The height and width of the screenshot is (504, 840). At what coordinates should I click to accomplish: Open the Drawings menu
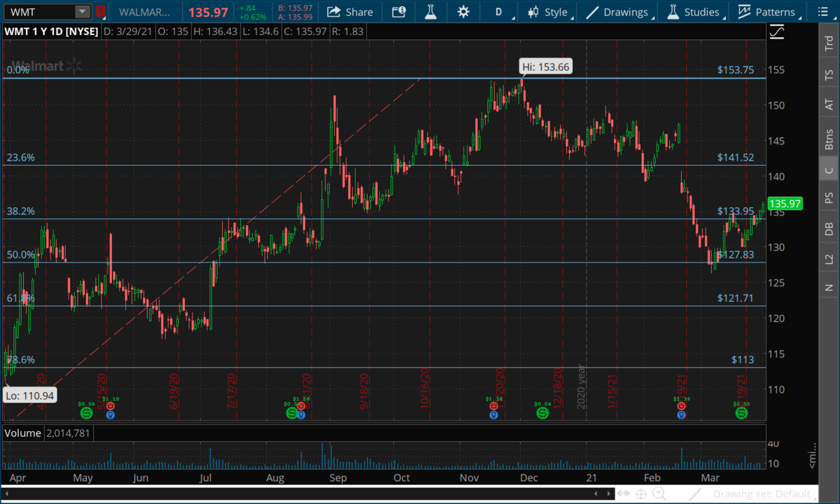point(619,12)
